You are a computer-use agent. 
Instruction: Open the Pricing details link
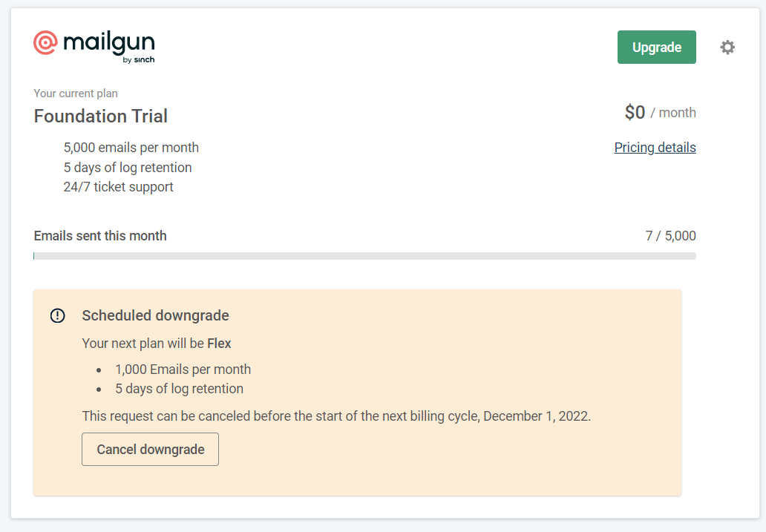point(655,148)
